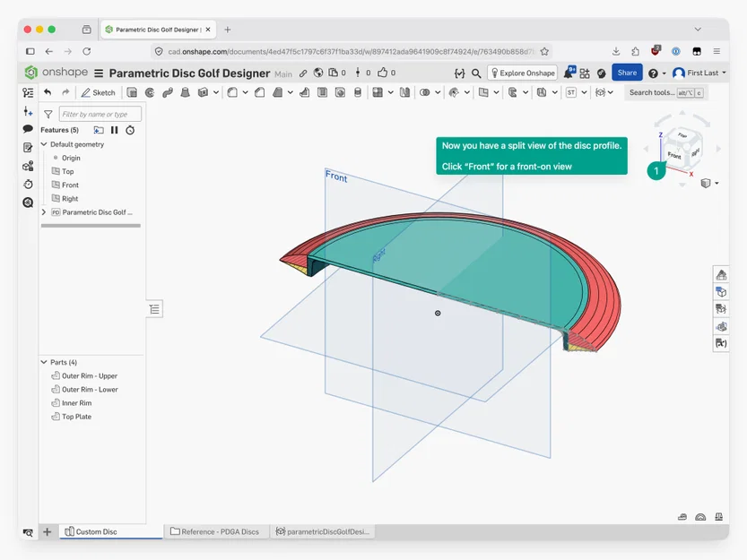Click the regeneration time stopwatch icon
Screen dimensions: 747x560
[130, 130]
